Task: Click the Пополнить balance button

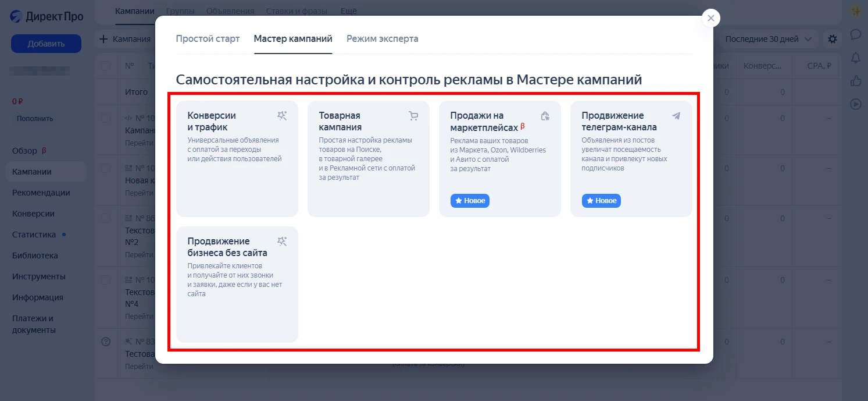Action: tap(35, 119)
